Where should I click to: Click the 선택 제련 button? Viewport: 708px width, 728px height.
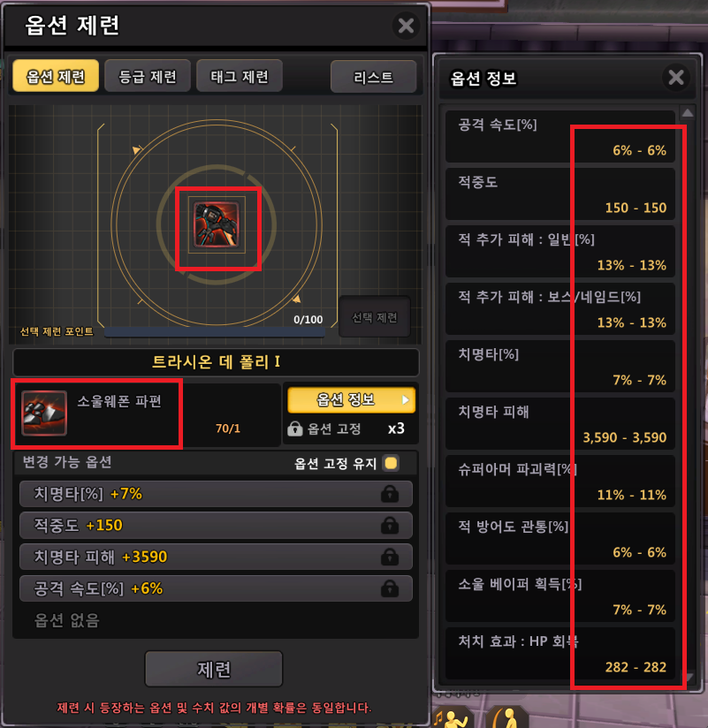pyautogui.click(x=375, y=317)
